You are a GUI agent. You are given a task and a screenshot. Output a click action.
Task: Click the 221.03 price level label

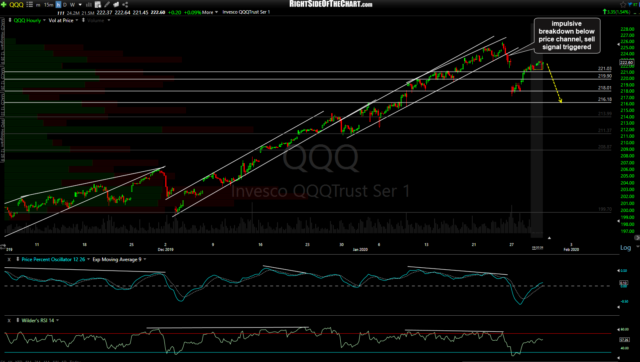pos(604,69)
